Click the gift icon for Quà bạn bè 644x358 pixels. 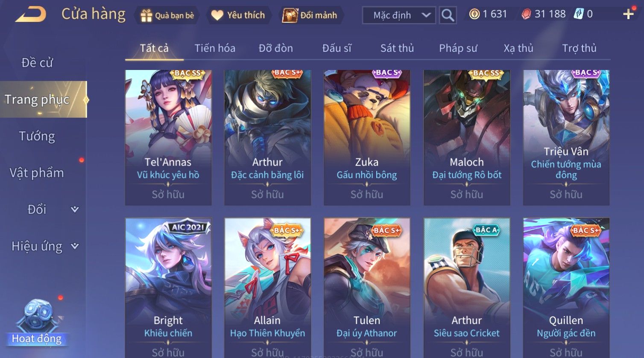click(146, 15)
